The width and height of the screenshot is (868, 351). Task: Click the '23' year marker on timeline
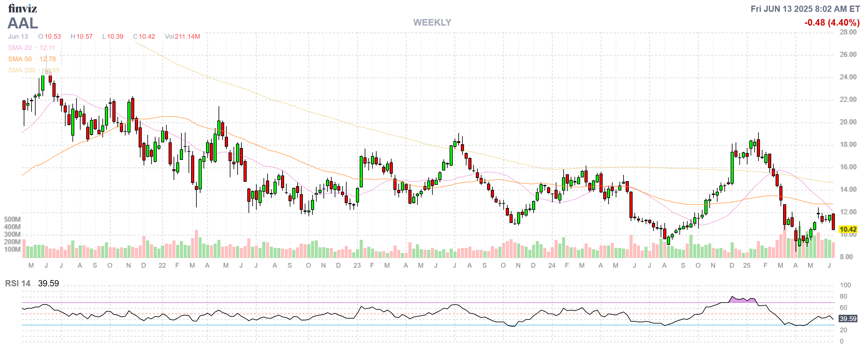(x=357, y=265)
